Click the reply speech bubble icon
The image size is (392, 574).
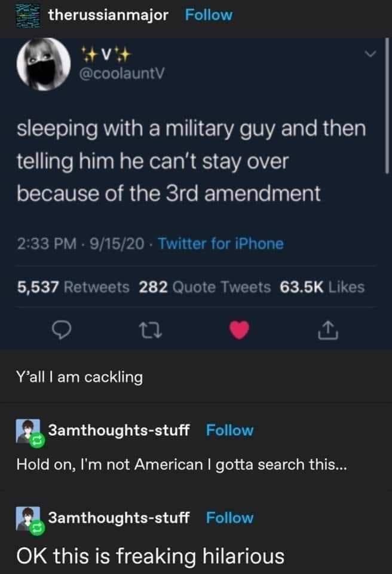coord(61,330)
